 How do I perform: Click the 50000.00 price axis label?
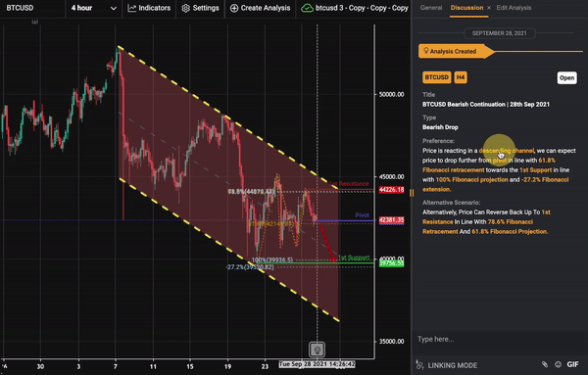tap(391, 94)
